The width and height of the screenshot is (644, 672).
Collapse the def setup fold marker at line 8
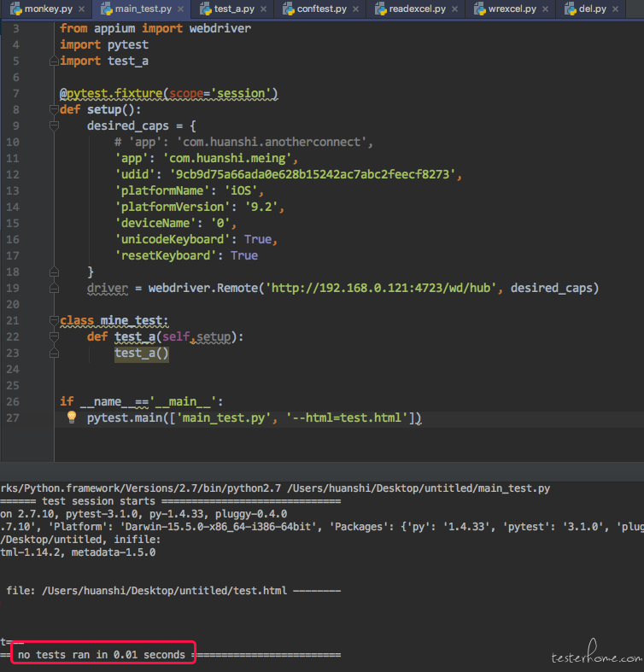pos(54,110)
